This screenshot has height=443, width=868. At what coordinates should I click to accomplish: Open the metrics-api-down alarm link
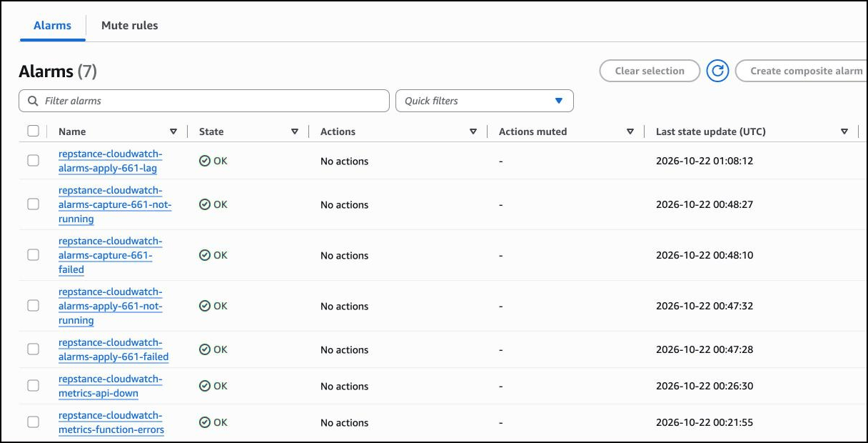(x=111, y=386)
